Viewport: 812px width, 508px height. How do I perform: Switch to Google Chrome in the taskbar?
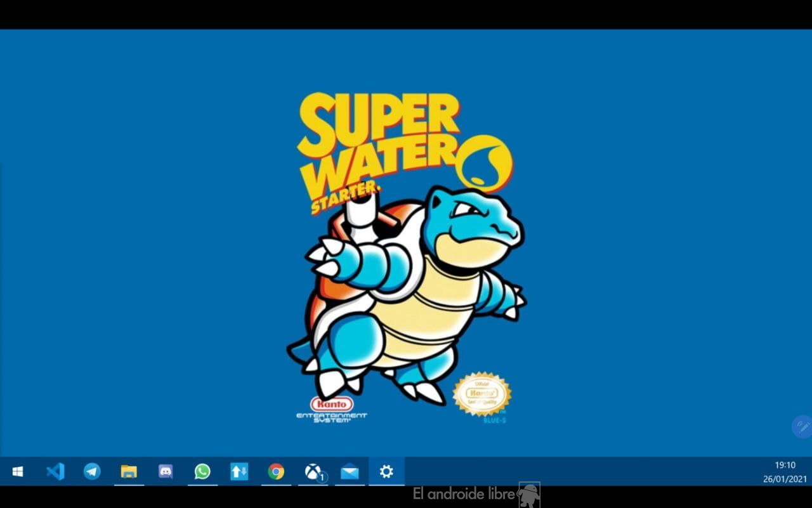click(276, 471)
